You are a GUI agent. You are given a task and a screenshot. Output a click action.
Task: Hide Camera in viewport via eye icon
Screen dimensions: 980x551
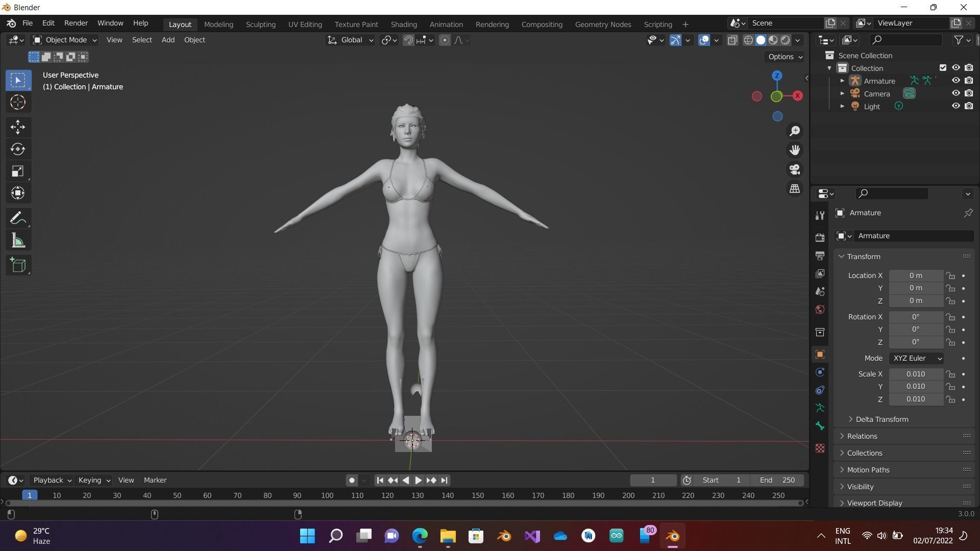[x=955, y=93]
